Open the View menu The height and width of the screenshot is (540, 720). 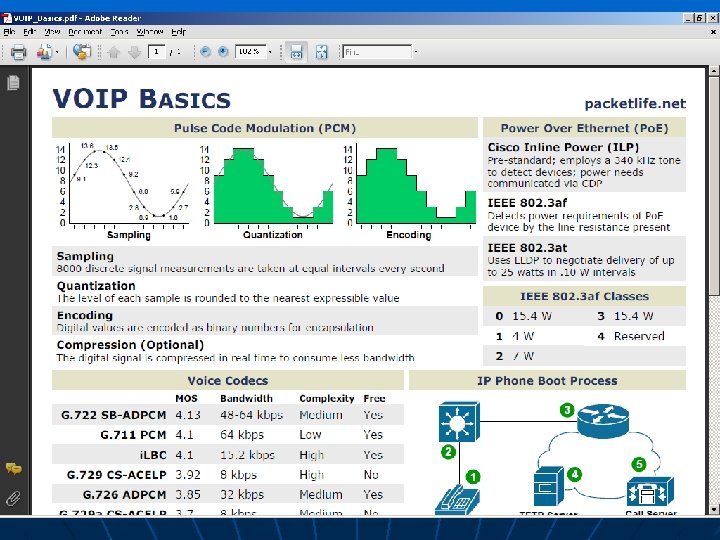point(52,32)
